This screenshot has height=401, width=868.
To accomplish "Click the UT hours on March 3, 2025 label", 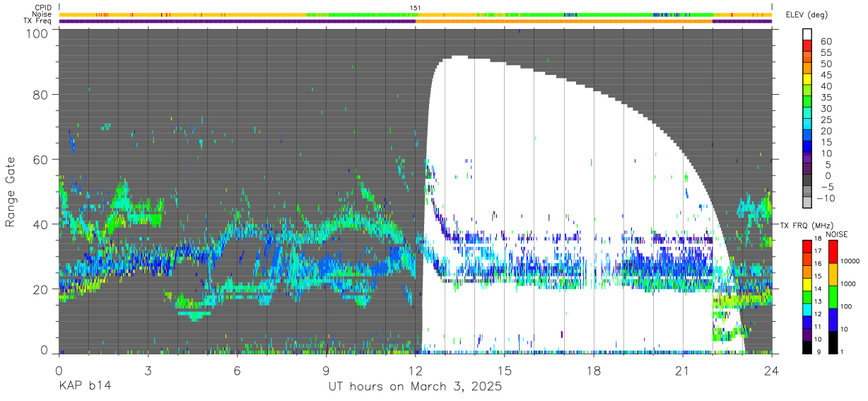I will pos(415,386).
